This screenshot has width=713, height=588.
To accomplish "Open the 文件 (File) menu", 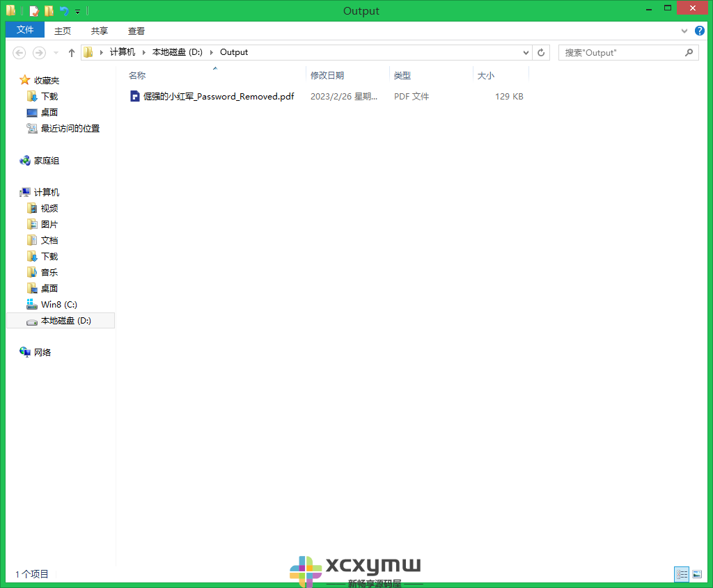I will [24, 31].
